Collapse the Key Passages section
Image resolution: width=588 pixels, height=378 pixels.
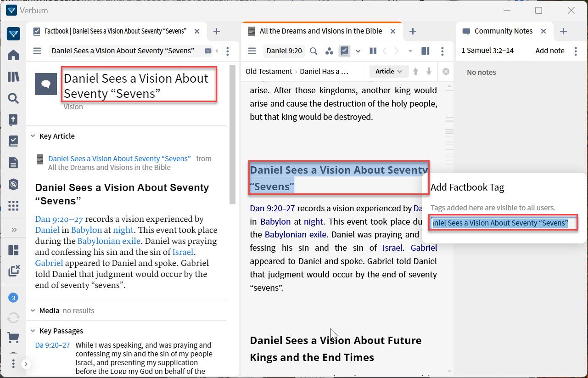(33, 331)
